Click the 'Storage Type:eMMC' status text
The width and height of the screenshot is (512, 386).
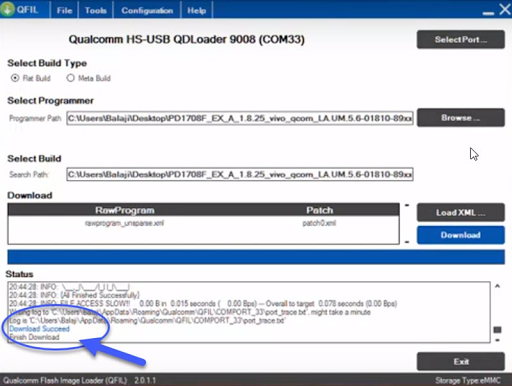pyautogui.click(x=468, y=380)
